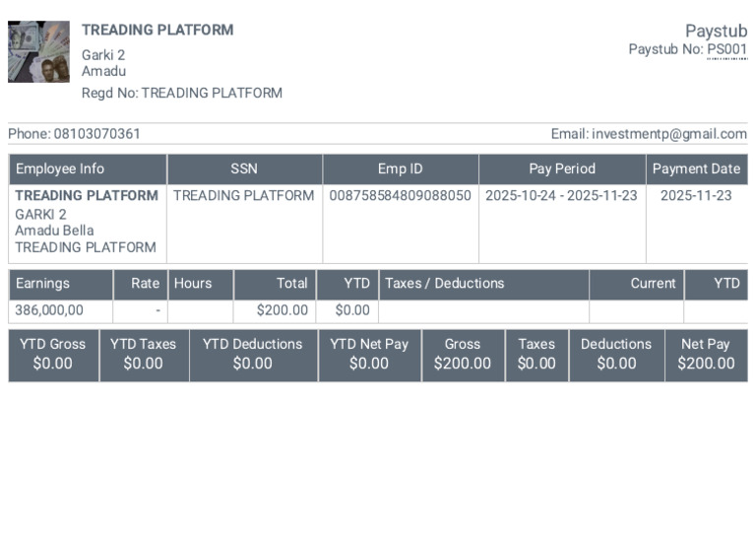Open the investmentp@gmail.com email address
The width and height of the screenshot is (756, 535).
669,134
